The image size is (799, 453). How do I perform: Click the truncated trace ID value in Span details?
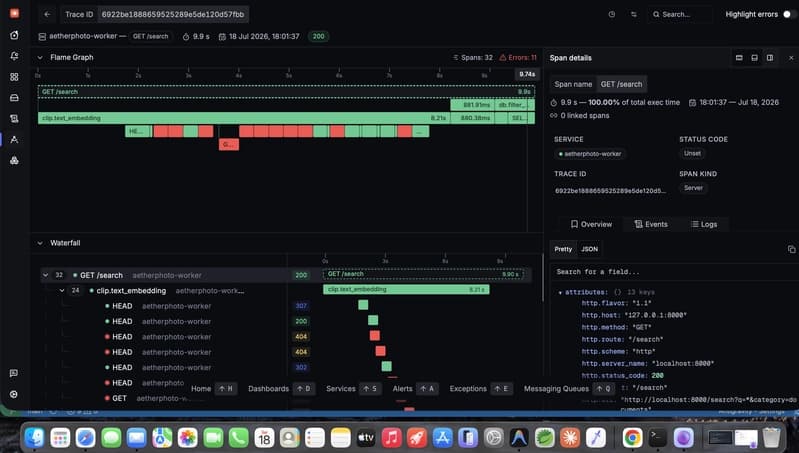[610, 191]
